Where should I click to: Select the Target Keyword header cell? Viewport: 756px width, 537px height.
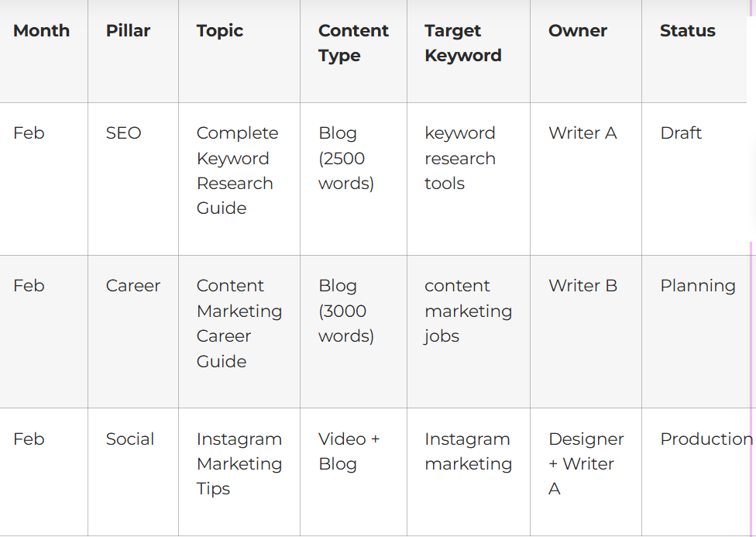(463, 43)
